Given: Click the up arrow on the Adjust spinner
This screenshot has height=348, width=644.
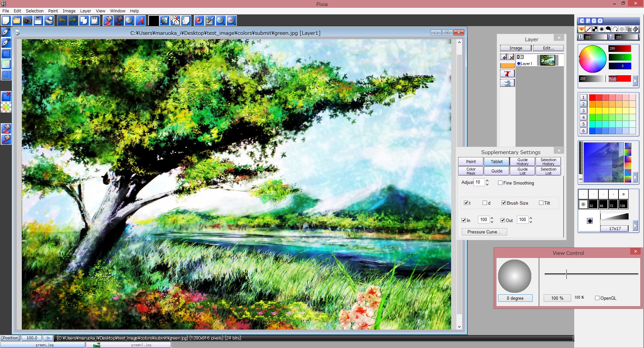Looking at the screenshot, I should (487, 181).
